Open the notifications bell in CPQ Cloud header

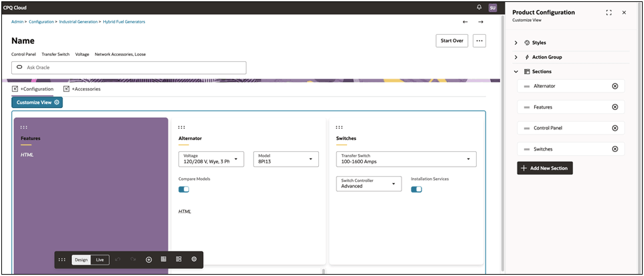point(479,7)
